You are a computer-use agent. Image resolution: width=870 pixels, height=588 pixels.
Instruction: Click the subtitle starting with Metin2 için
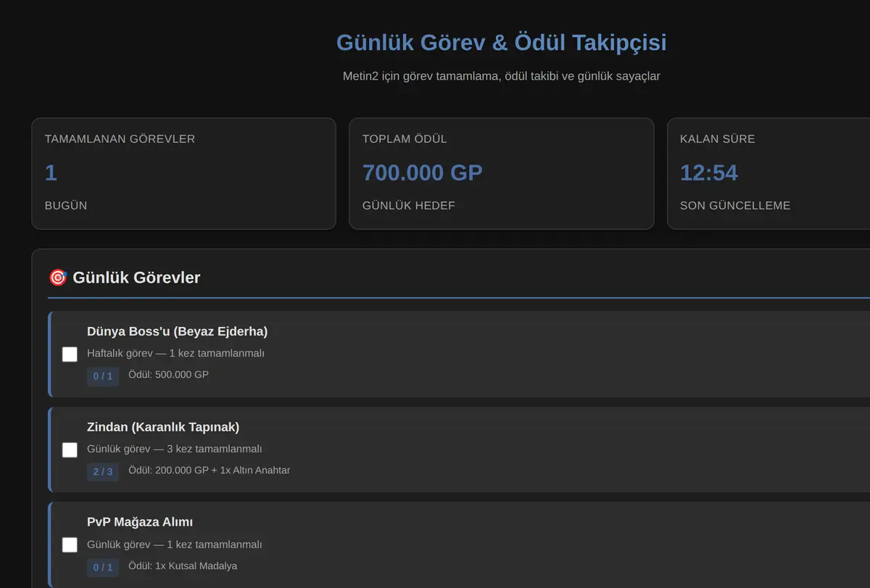click(501, 76)
